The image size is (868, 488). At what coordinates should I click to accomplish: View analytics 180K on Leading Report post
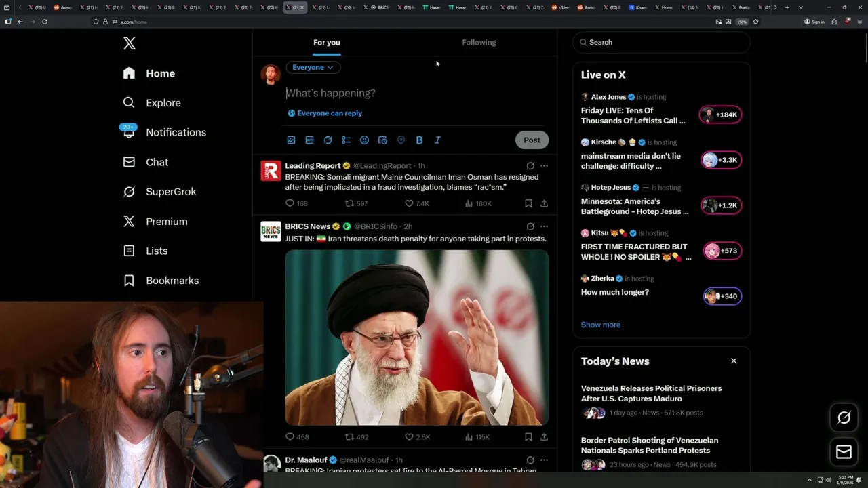(x=478, y=203)
